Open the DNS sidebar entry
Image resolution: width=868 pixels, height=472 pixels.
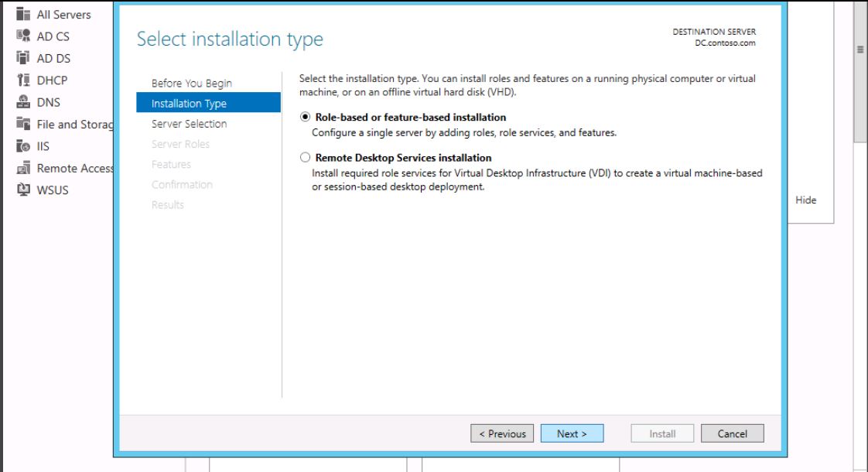click(48, 102)
